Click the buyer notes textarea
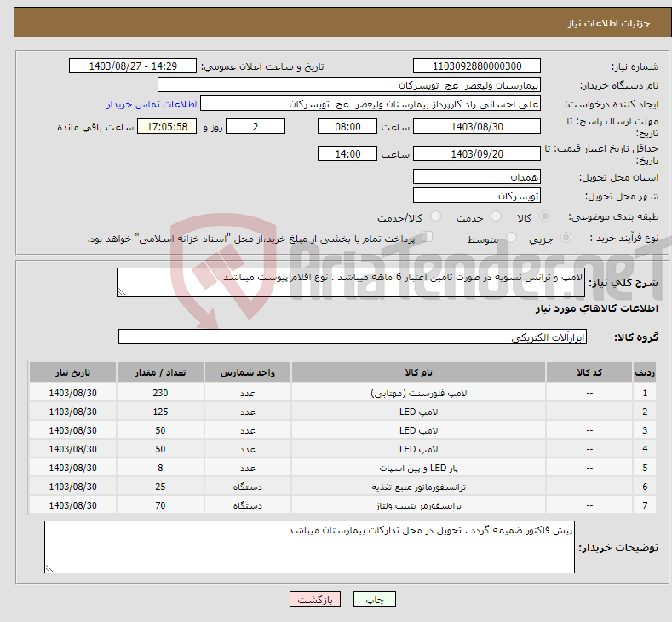 pos(309,547)
